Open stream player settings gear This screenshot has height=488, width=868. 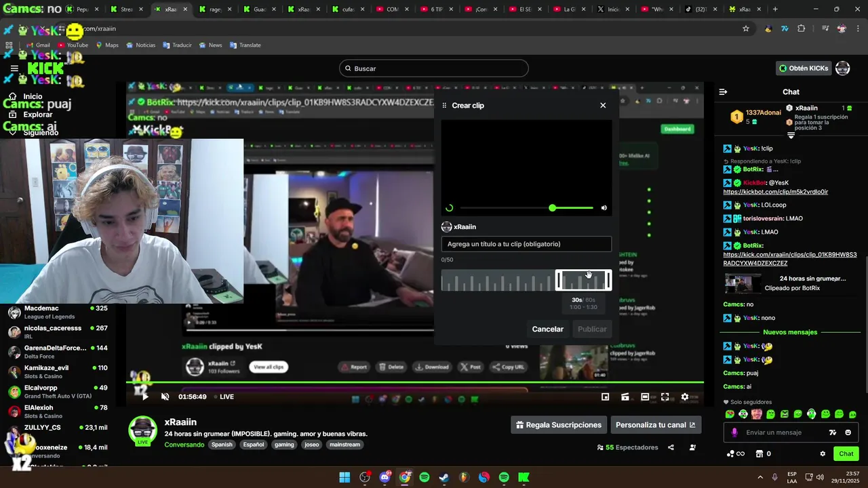coord(685,396)
